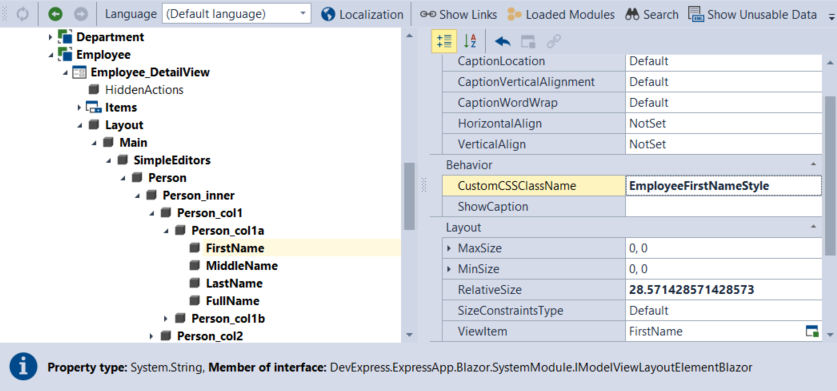Collapse the Person_inner node
This screenshot has width=837, height=391.
click(137, 196)
